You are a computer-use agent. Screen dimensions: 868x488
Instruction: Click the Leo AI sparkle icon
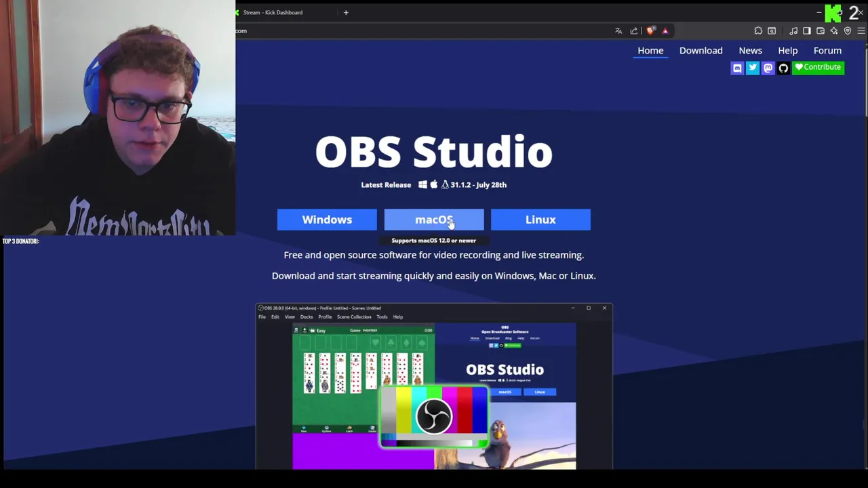pyautogui.click(x=834, y=30)
